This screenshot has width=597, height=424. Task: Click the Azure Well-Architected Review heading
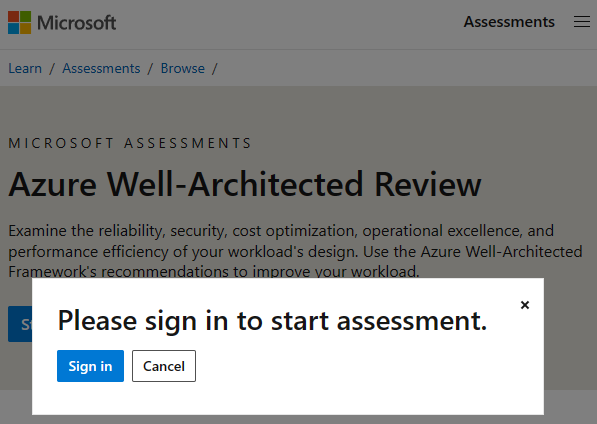(x=245, y=184)
